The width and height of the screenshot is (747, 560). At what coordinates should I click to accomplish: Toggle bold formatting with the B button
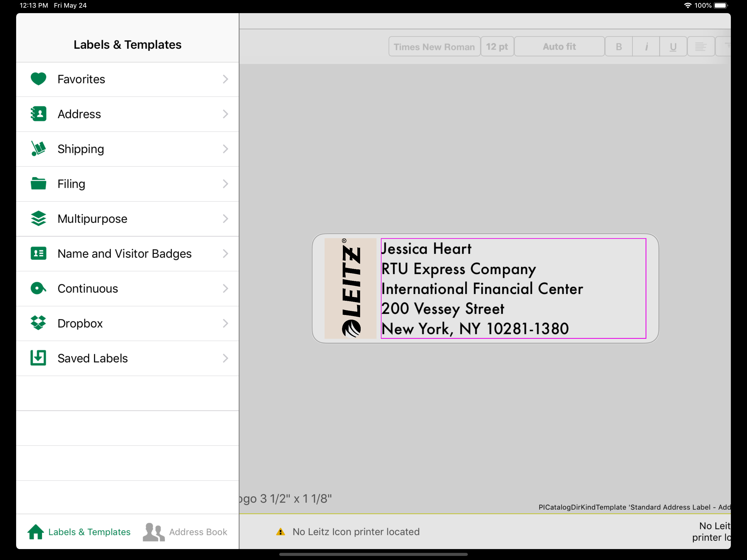click(x=619, y=46)
